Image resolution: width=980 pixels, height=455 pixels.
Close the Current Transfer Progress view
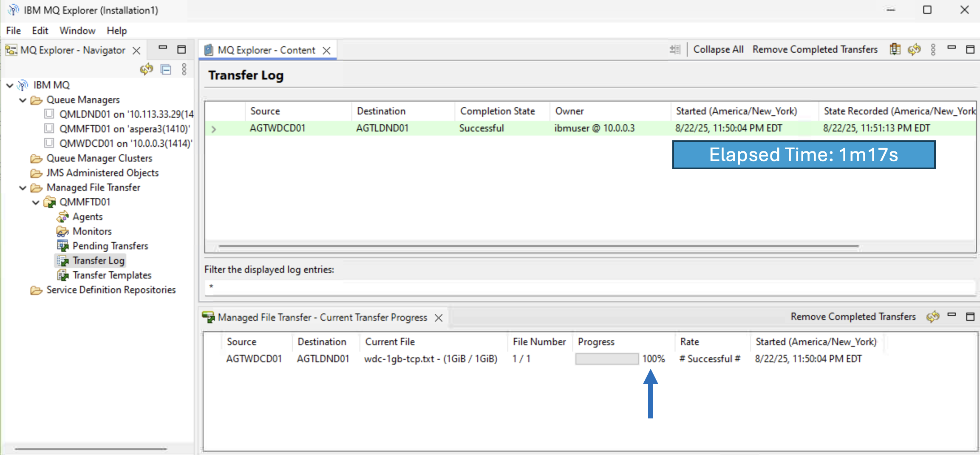point(439,318)
